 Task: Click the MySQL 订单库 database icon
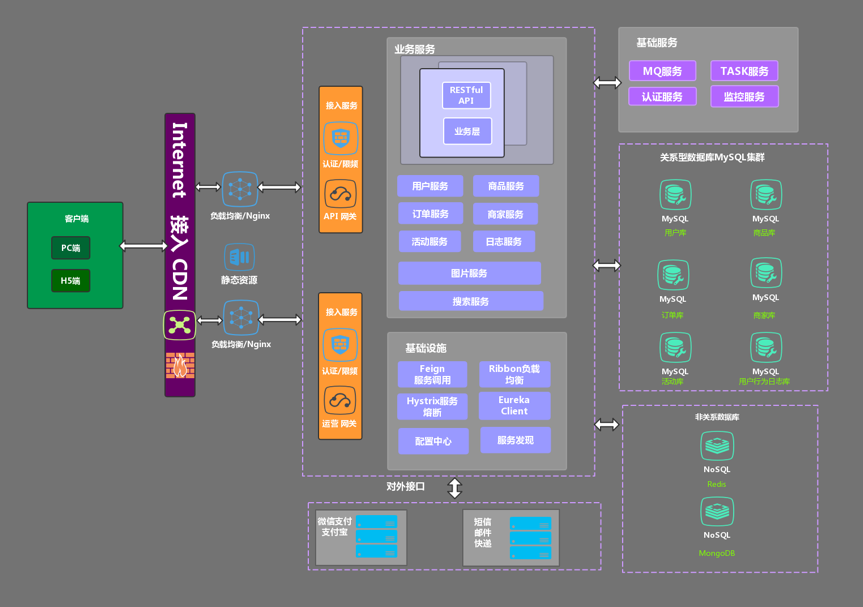click(673, 275)
